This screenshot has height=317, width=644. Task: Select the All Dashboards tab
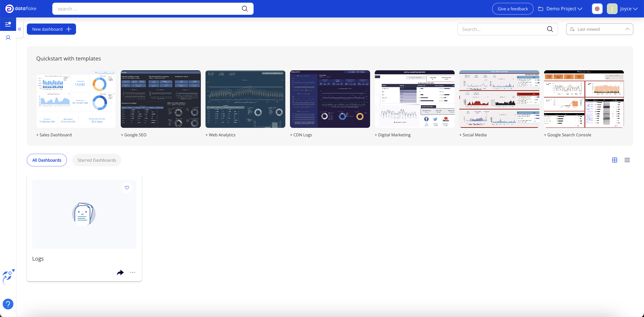[x=47, y=160]
